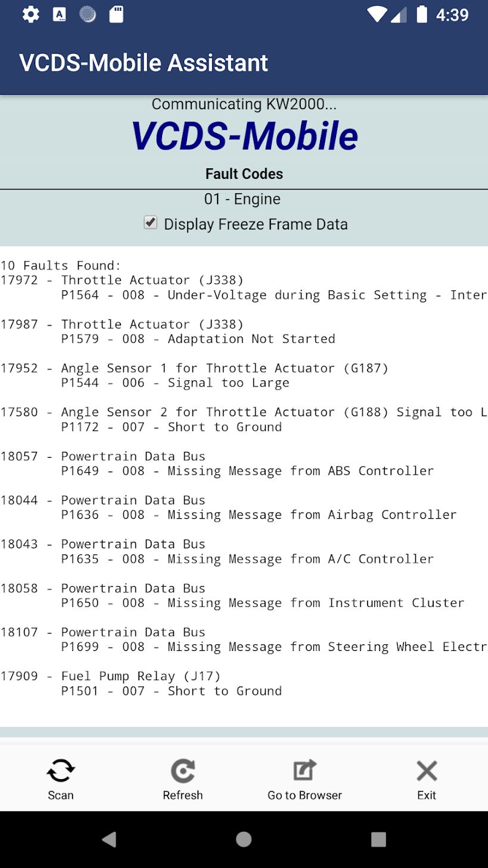The height and width of the screenshot is (868, 488).
Task: Select fault 17952 Angle Sensor 1 entry
Action: (194, 376)
